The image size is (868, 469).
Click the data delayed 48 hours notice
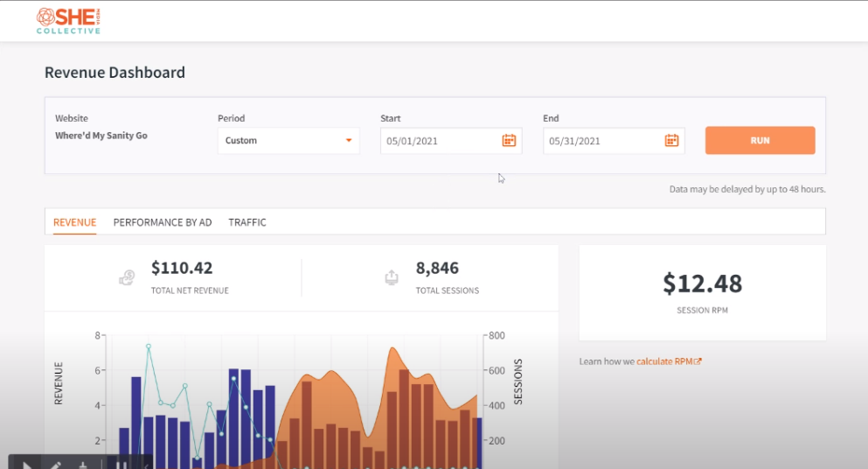click(x=747, y=189)
